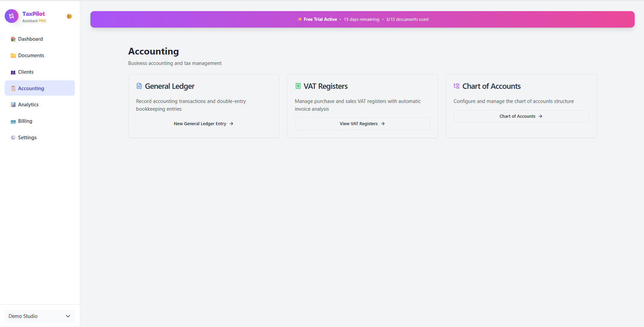Click the Accounting clipboard icon

click(13, 88)
